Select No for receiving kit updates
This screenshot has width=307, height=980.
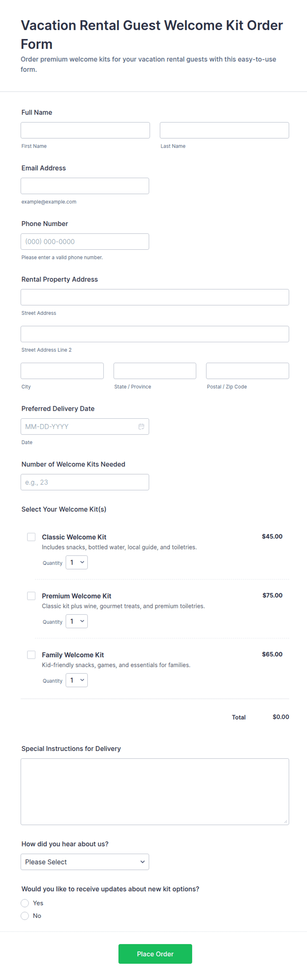click(25, 916)
